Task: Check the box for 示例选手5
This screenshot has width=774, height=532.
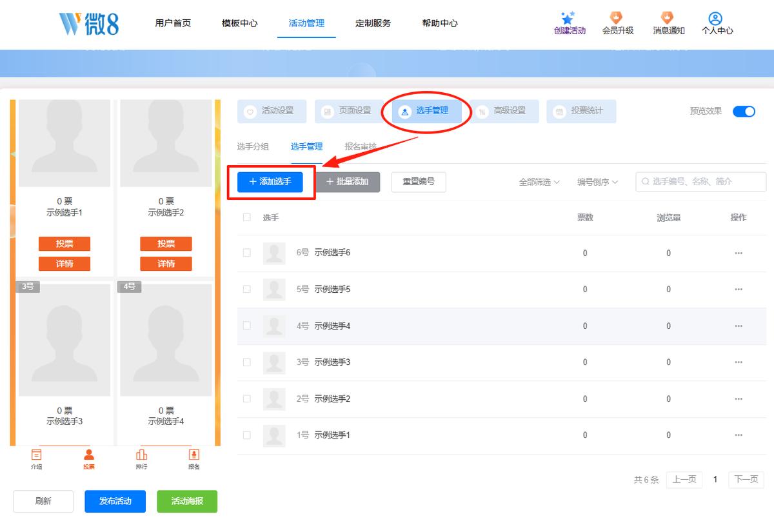Action: [246, 289]
